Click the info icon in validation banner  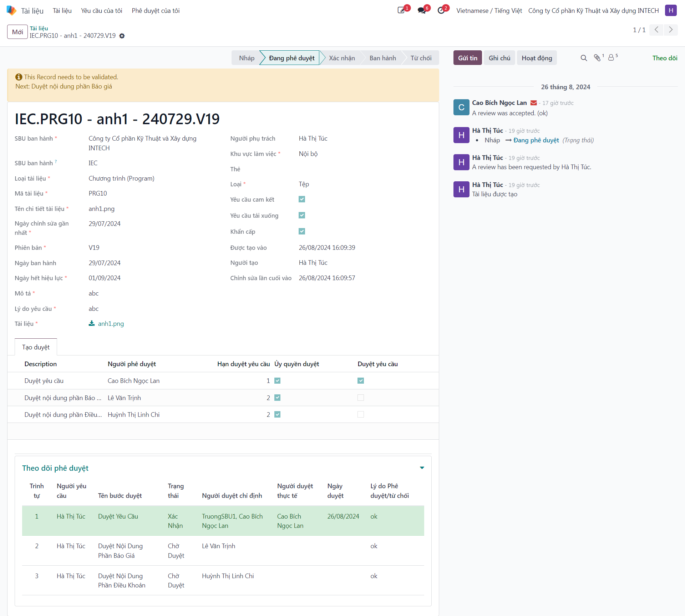tap(19, 77)
